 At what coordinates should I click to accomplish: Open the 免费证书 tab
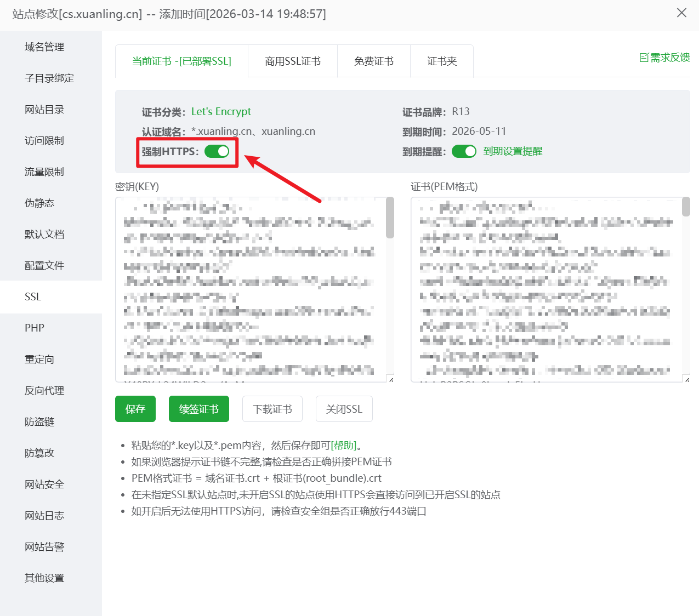click(x=373, y=61)
